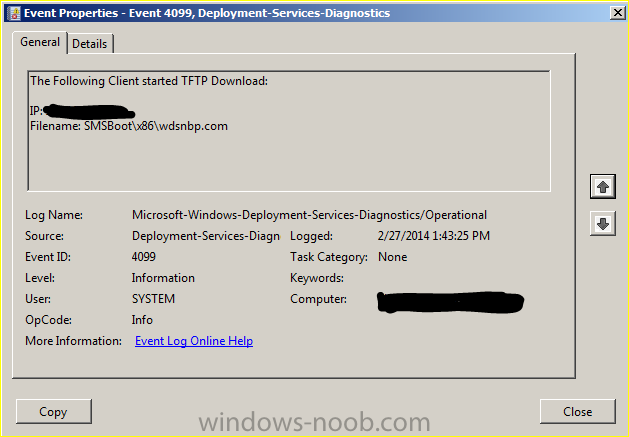Click inside the event description text box
The height and width of the screenshot is (437, 629).
point(289,131)
